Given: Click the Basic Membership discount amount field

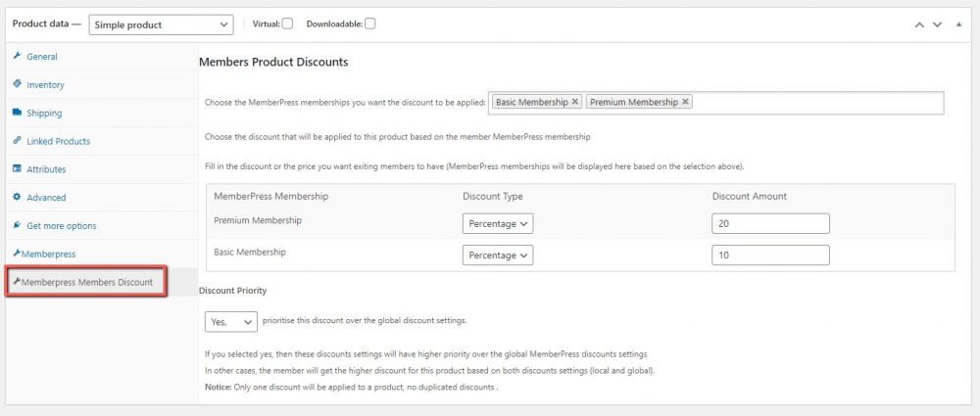Looking at the screenshot, I should 770,255.
